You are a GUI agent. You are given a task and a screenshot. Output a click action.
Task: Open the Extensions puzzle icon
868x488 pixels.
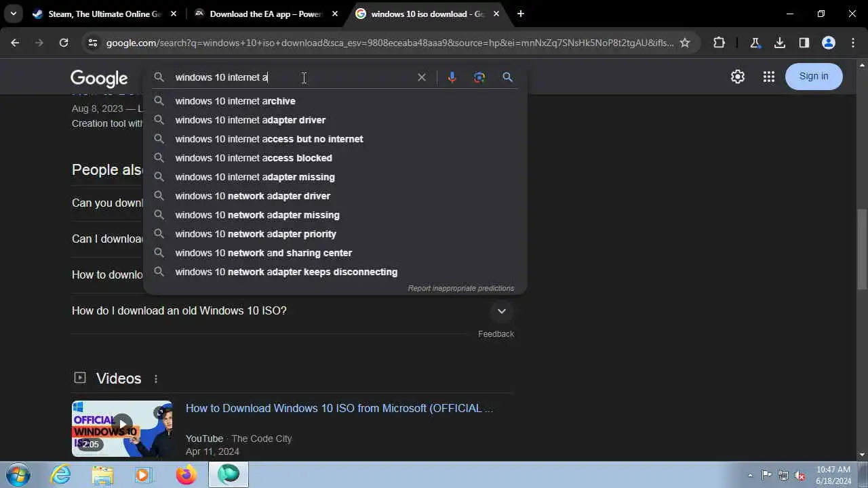(719, 43)
